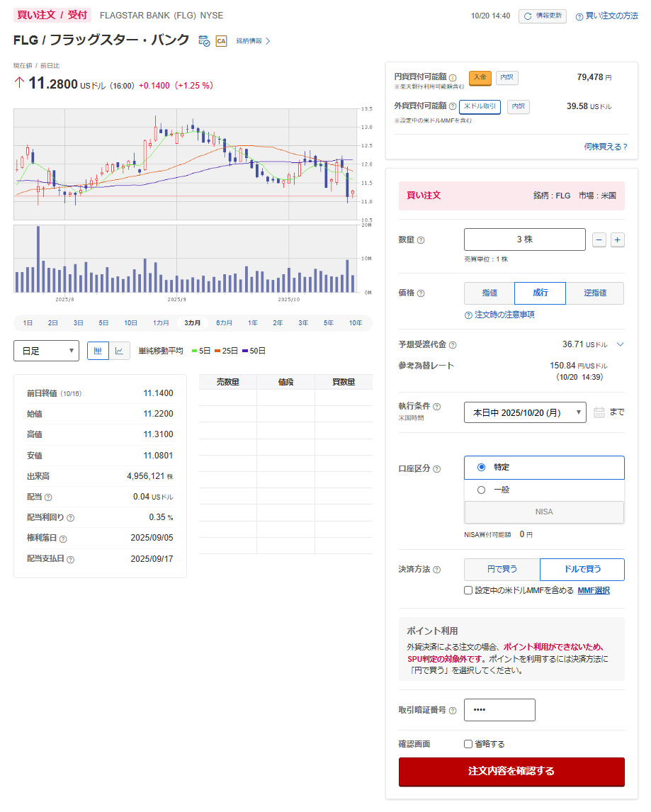Click the info icon beside 円貨買付可能額
This screenshot has width=651, height=812.
pos(453,78)
